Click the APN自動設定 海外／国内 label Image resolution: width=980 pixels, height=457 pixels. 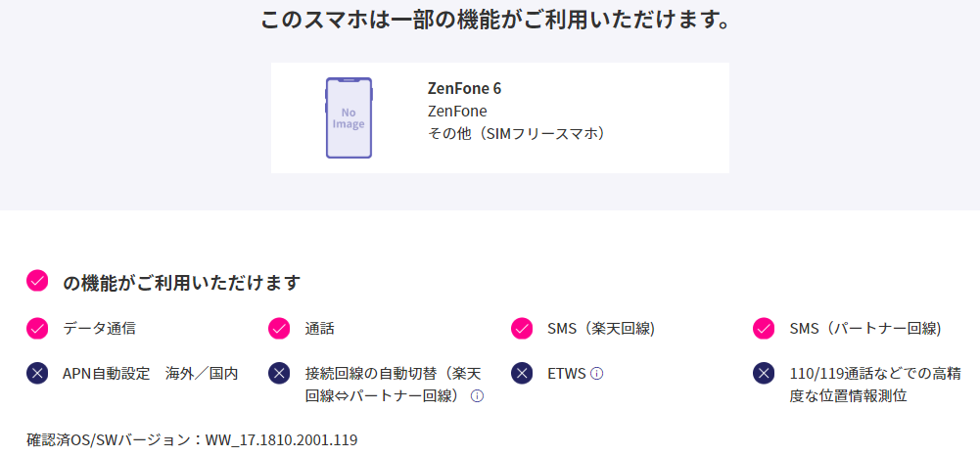point(151,374)
